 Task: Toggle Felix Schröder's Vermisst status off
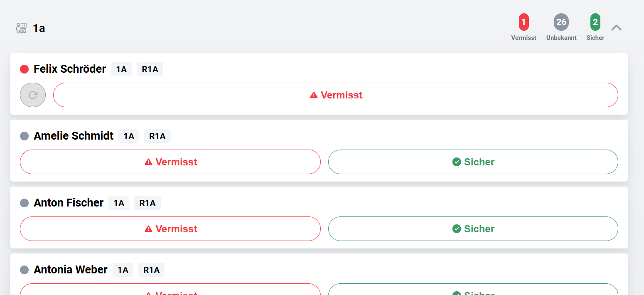coord(336,95)
